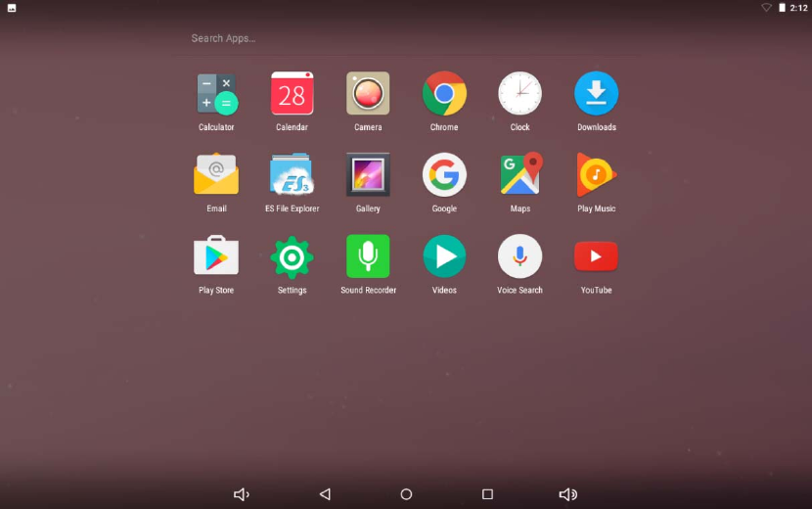The width and height of the screenshot is (812, 509).
Task: Open the Gallery app
Action: (368, 174)
